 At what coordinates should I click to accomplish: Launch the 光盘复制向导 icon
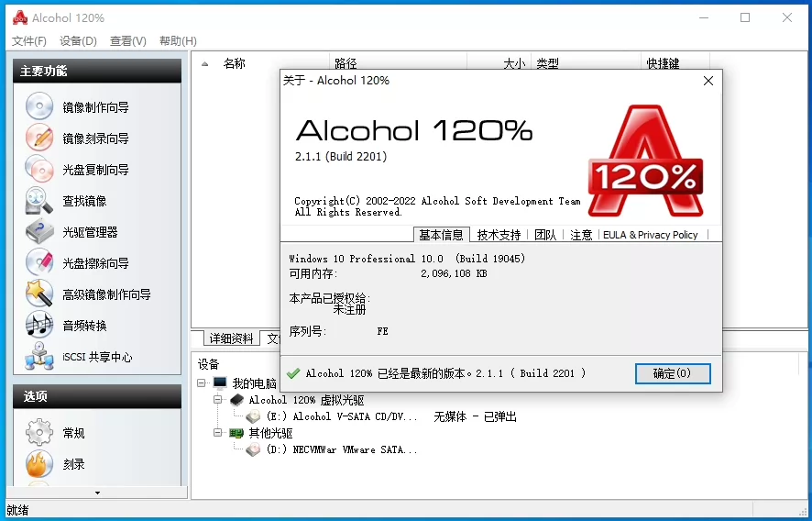pyautogui.click(x=38, y=169)
